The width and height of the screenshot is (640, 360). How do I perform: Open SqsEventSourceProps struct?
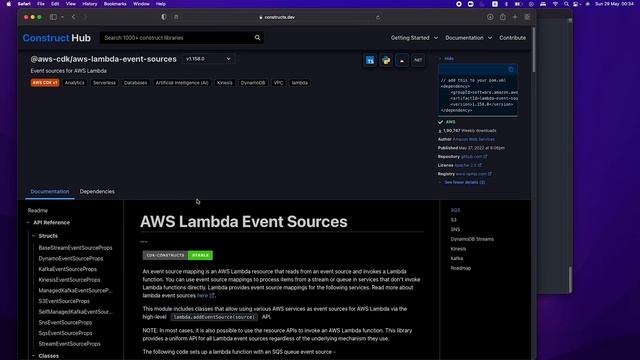(65, 333)
